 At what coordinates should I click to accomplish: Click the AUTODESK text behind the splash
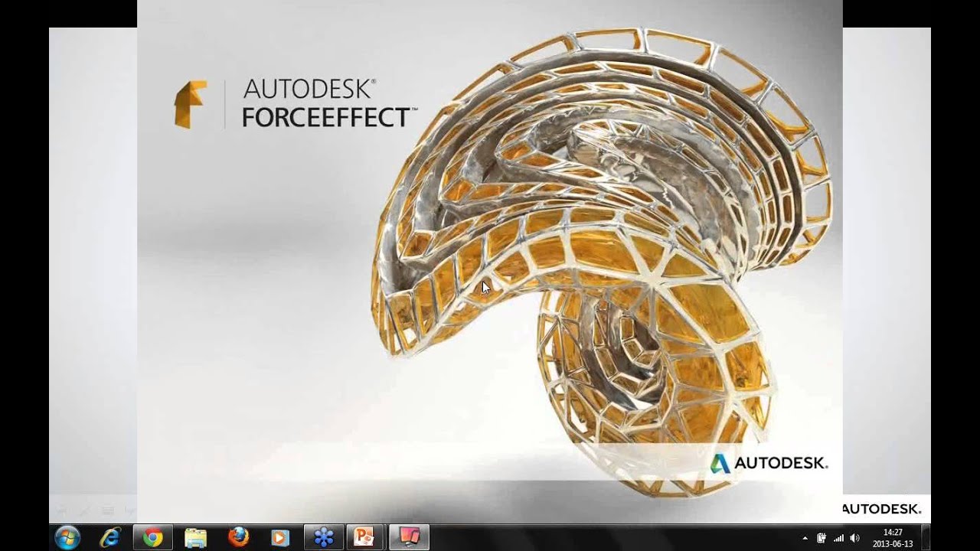click(882, 509)
